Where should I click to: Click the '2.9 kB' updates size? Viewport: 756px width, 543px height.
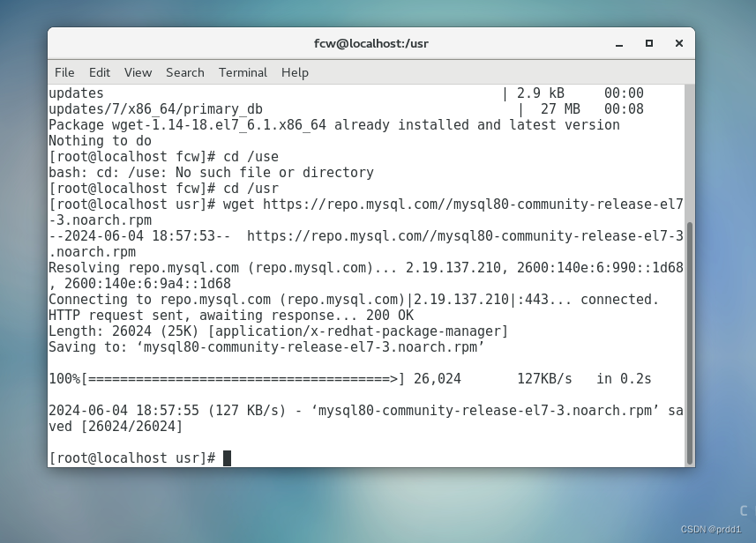[x=541, y=93]
